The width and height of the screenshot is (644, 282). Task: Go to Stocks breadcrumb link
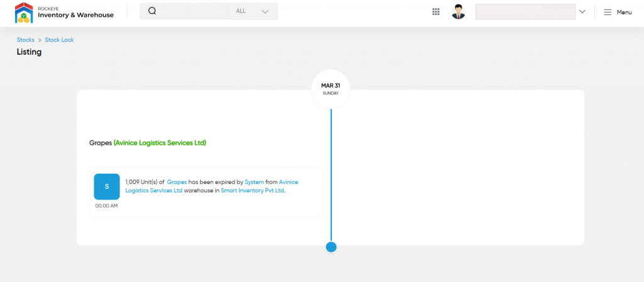(x=25, y=40)
